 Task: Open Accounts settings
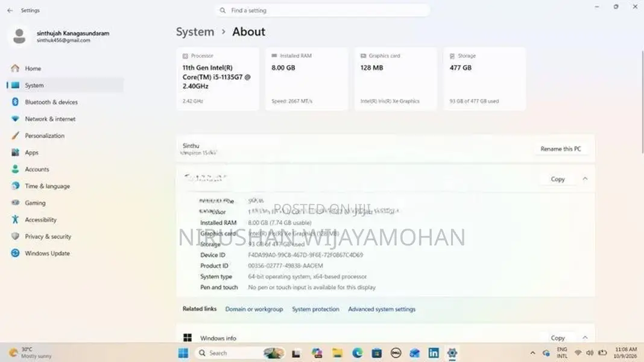click(65, 170)
